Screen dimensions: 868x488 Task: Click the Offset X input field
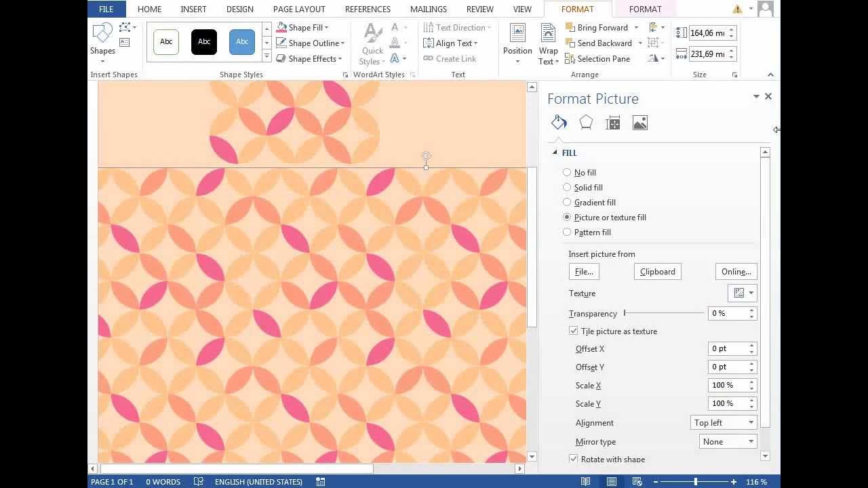click(727, 349)
